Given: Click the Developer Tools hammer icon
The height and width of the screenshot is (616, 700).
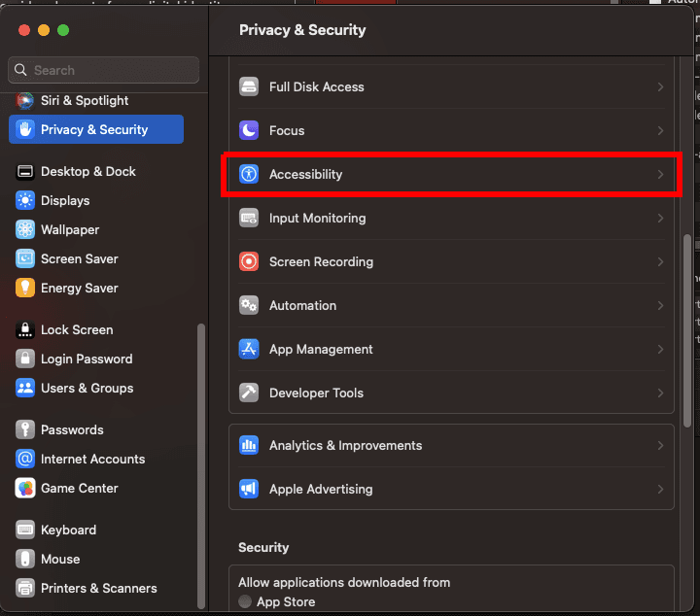Looking at the screenshot, I should click(249, 393).
